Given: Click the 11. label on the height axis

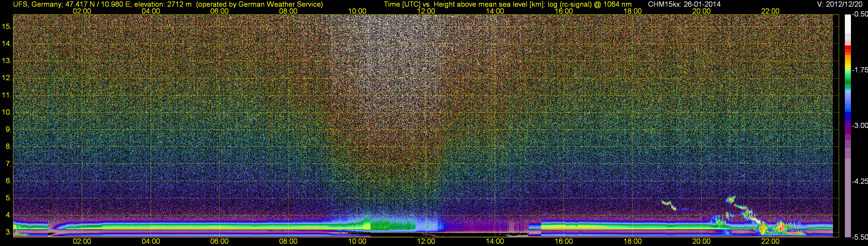Looking at the screenshot, I should point(7,95).
